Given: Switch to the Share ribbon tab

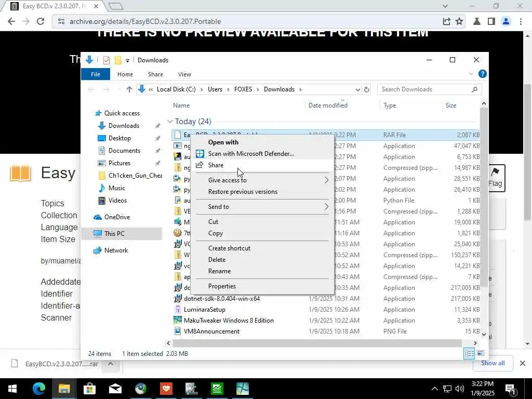Looking at the screenshot, I should 155,74.
